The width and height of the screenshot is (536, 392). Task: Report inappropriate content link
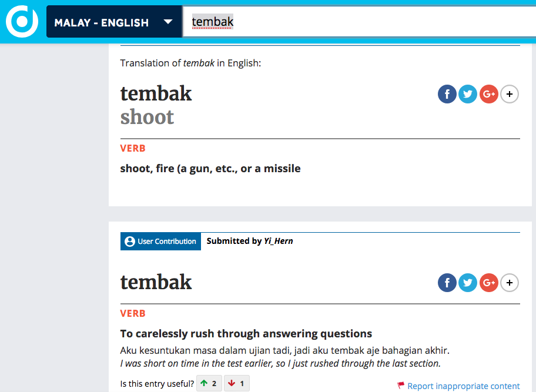point(463,386)
